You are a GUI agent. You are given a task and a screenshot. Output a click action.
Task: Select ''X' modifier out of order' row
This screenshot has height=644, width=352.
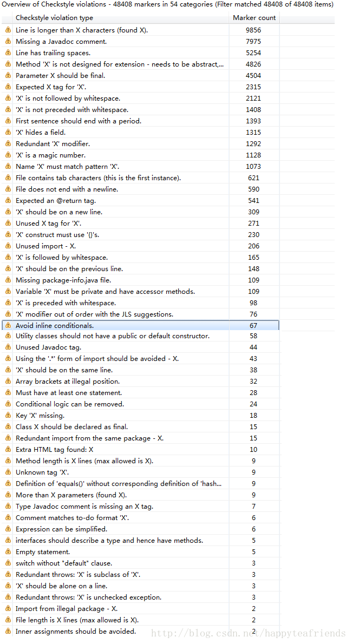(141, 314)
